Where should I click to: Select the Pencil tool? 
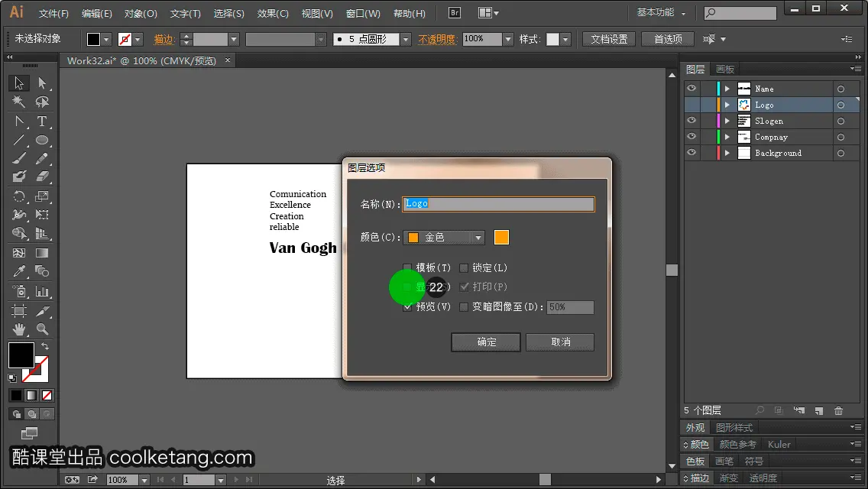pyautogui.click(x=42, y=158)
